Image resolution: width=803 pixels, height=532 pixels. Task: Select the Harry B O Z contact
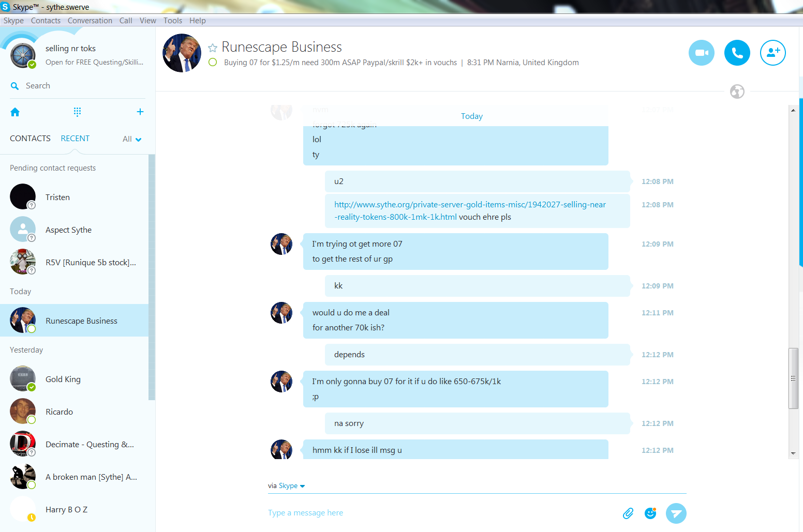(x=74, y=509)
